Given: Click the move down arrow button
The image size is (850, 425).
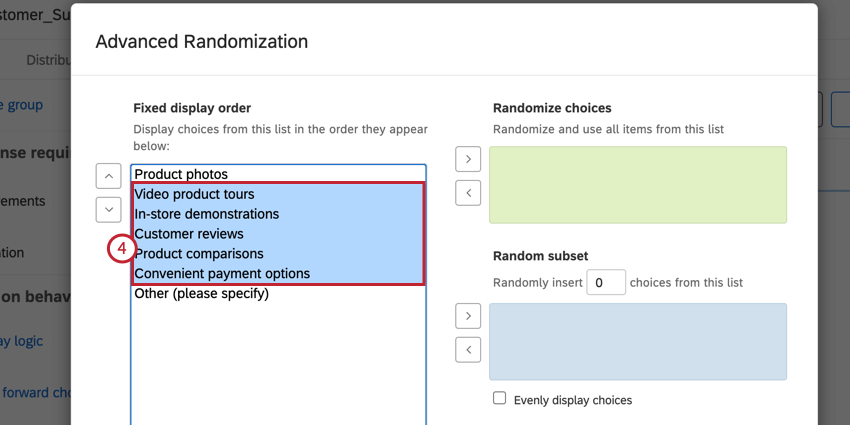Looking at the screenshot, I should [x=108, y=209].
